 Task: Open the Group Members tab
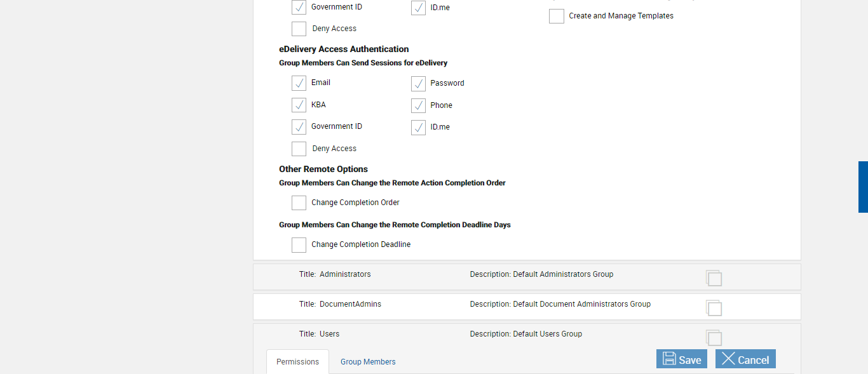coord(368,362)
